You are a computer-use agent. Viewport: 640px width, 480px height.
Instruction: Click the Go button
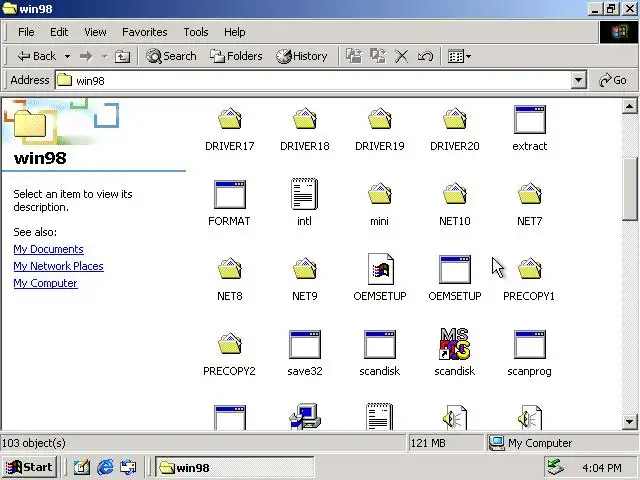click(613, 80)
